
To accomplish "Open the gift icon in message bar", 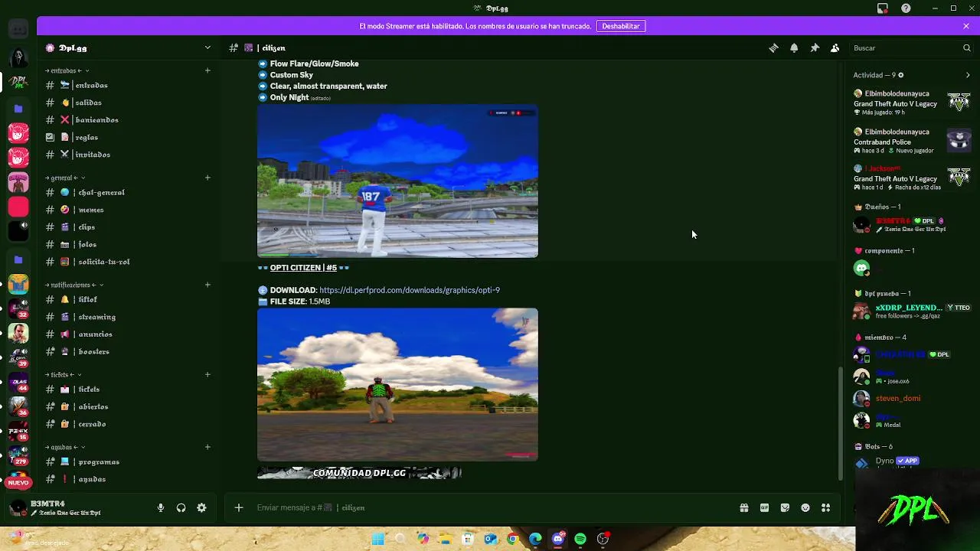I will click(743, 507).
